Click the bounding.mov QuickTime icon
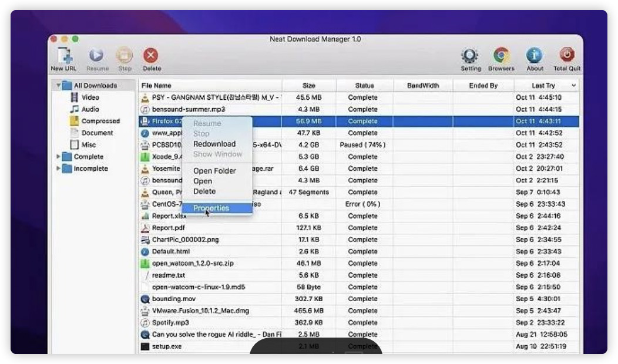Viewport: 618px width, 364px height. (145, 299)
